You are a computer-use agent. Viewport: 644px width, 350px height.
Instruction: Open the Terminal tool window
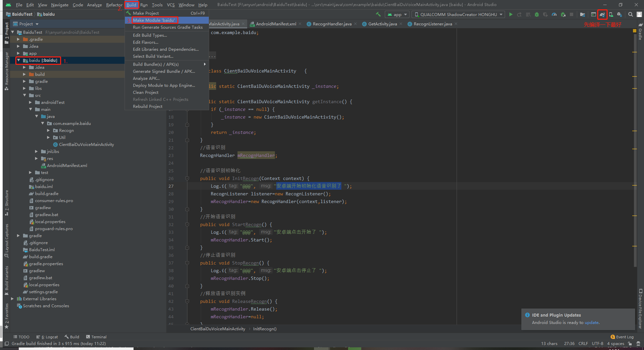click(96, 337)
